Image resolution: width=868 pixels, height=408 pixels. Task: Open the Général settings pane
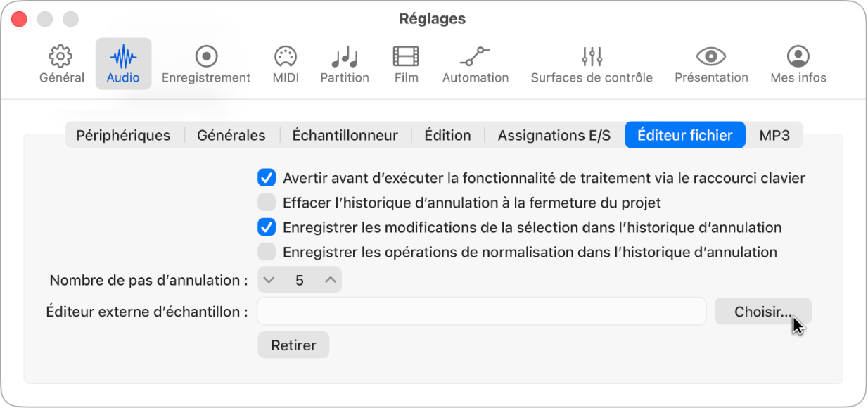click(61, 63)
